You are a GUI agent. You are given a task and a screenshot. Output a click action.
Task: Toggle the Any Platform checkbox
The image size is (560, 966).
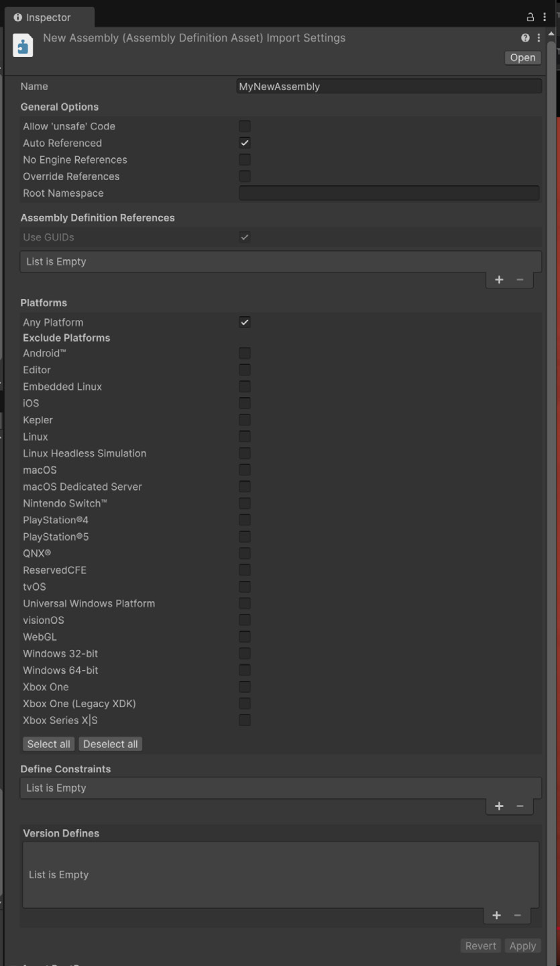[245, 323]
